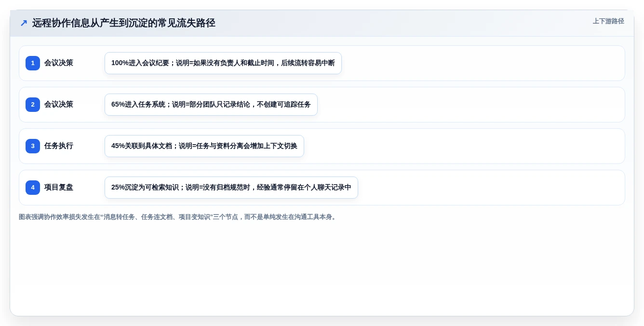Select the 45%关联到具体文档 description box
Viewport: 644px width, 326px height.
[x=204, y=146]
